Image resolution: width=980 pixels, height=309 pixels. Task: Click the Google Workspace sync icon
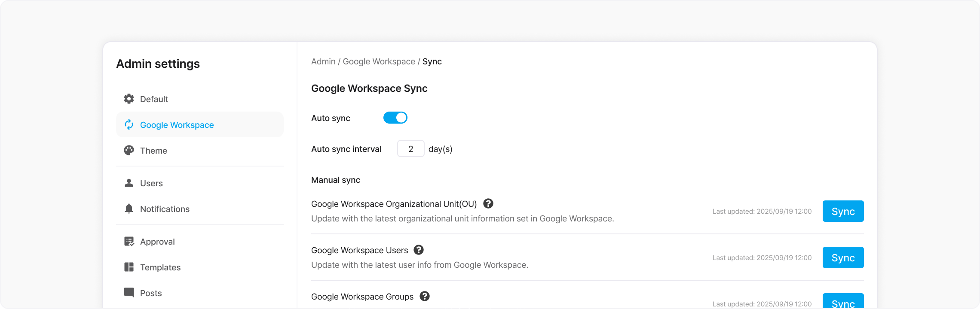[129, 124]
